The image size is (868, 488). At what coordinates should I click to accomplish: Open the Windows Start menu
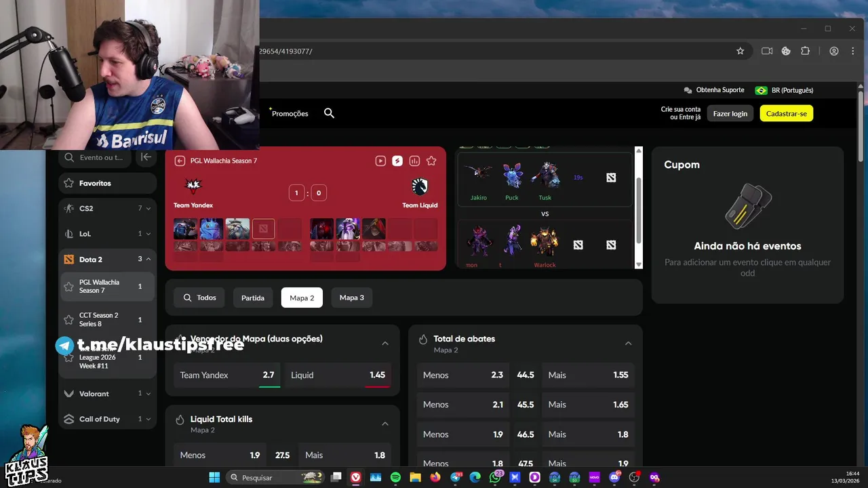pos(214,477)
